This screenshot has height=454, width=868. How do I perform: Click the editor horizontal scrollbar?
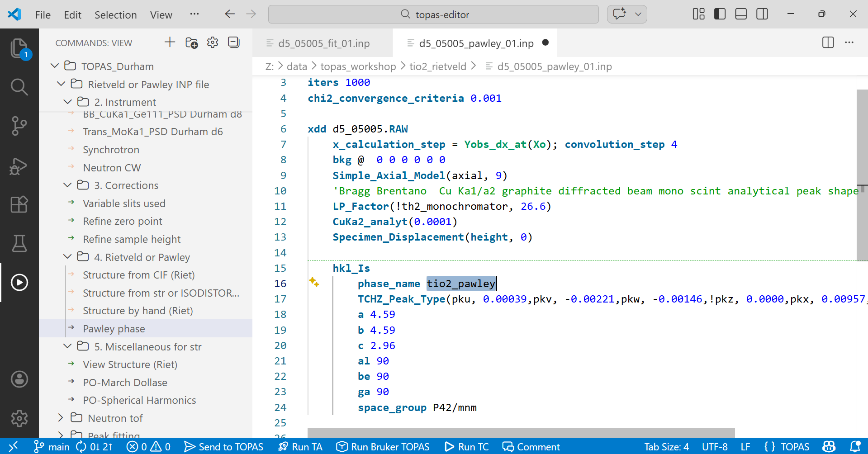point(521,432)
